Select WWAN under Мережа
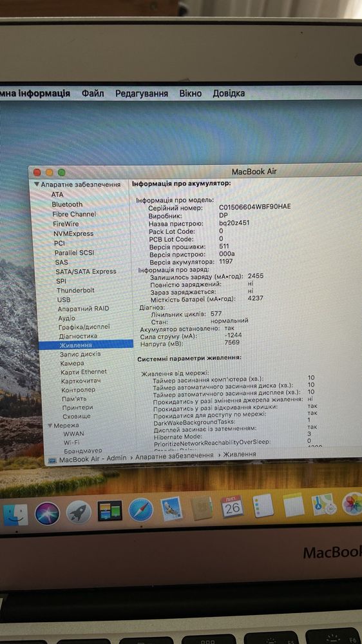The image size is (362, 644). [x=74, y=433]
